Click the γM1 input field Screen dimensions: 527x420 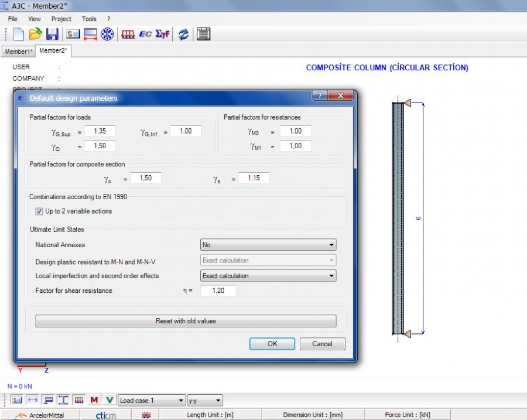[x=296, y=146]
